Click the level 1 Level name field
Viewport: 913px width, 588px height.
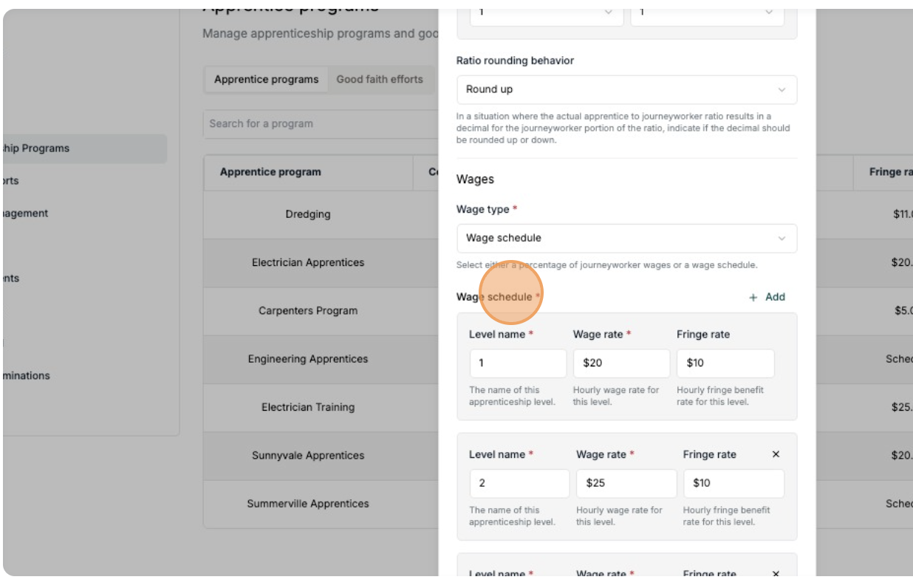518,363
